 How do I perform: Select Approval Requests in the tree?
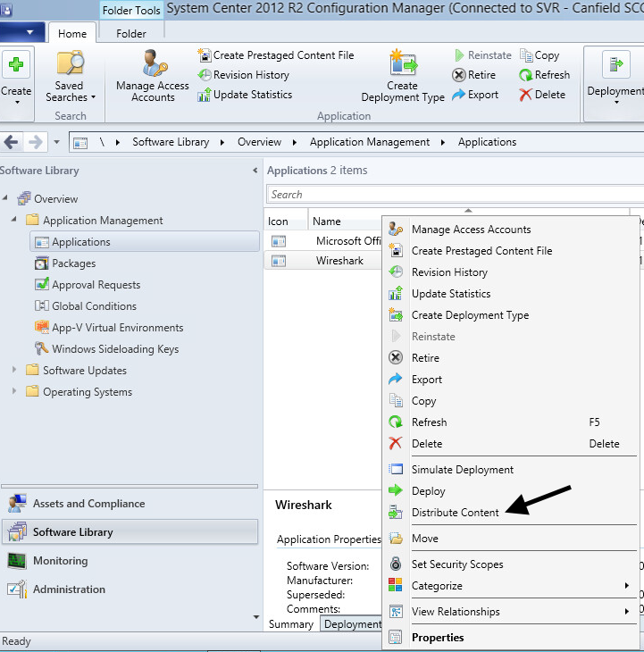88,285
